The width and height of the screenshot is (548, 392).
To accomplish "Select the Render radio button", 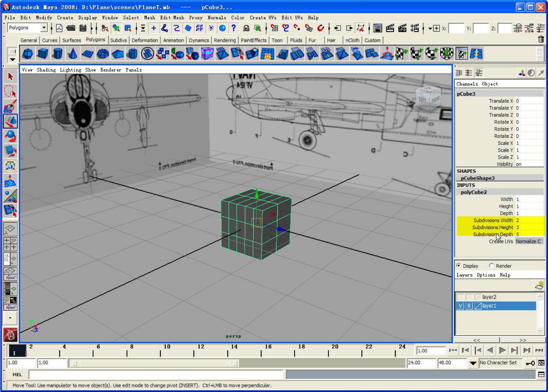I will tap(491, 266).
